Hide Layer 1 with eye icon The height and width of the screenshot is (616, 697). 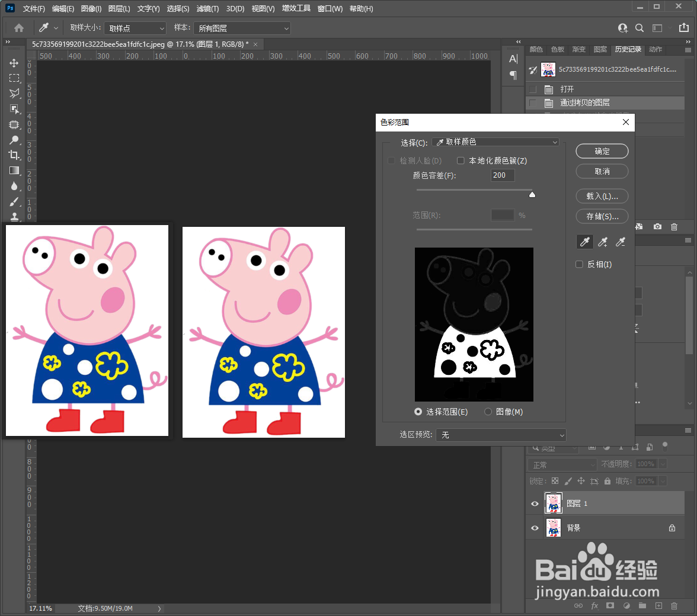click(535, 503)
